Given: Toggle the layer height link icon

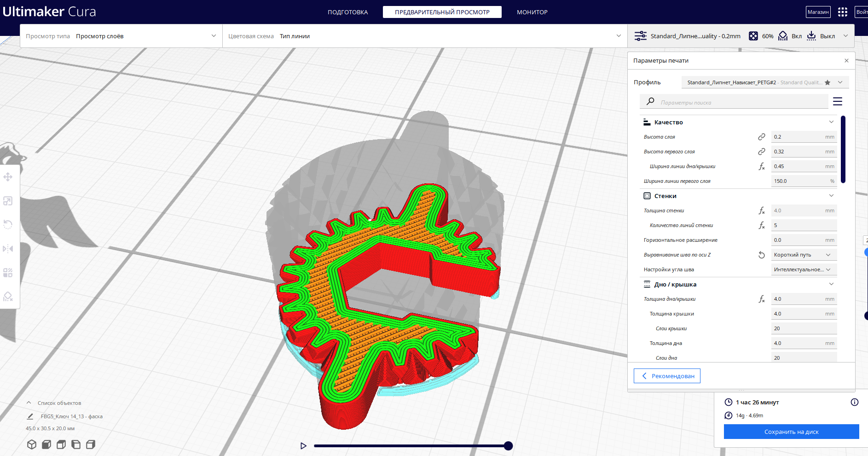Looking at the screenshot, I should (762, 137).
